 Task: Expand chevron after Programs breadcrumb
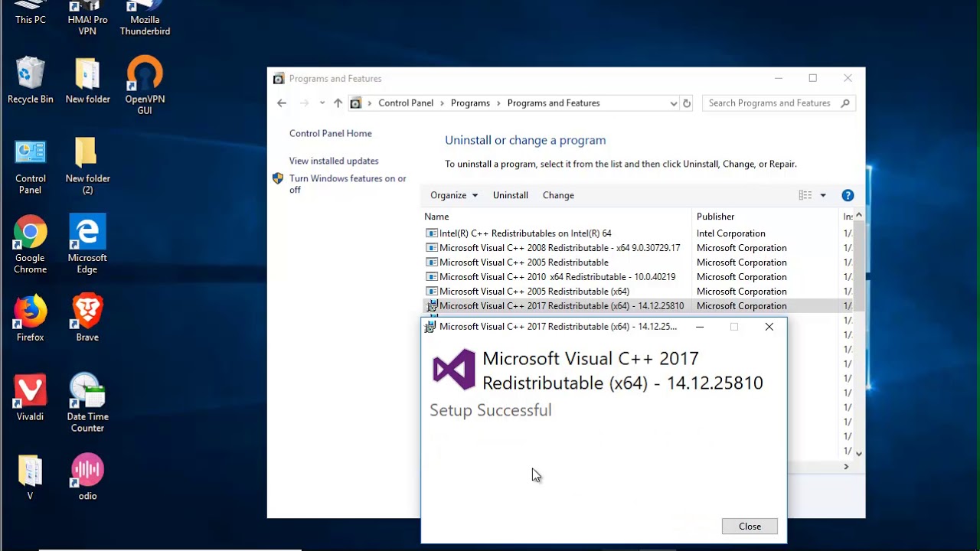click(x=498, y=103)
